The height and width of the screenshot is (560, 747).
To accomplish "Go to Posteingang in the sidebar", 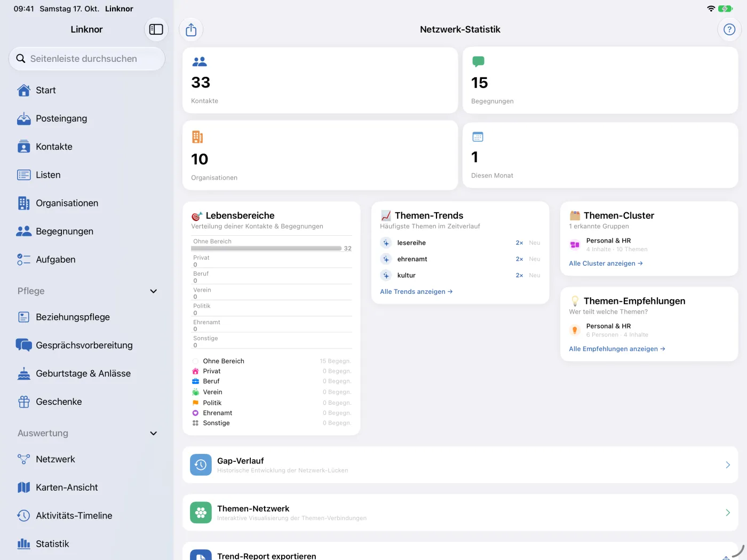I will tap(87, 118).
